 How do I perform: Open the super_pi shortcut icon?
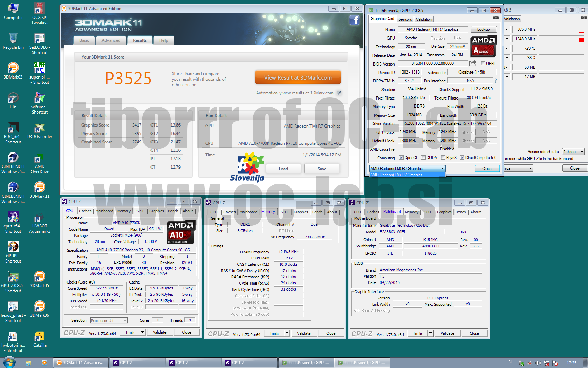[x=40, y=74]
